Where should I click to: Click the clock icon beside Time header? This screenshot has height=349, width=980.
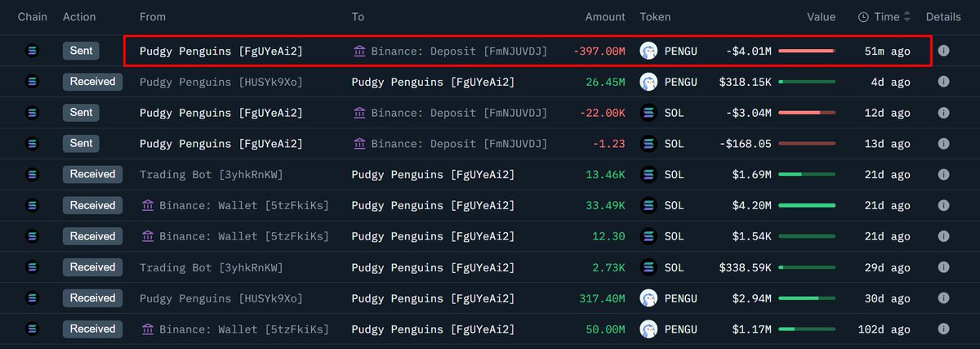click(863, 17)
